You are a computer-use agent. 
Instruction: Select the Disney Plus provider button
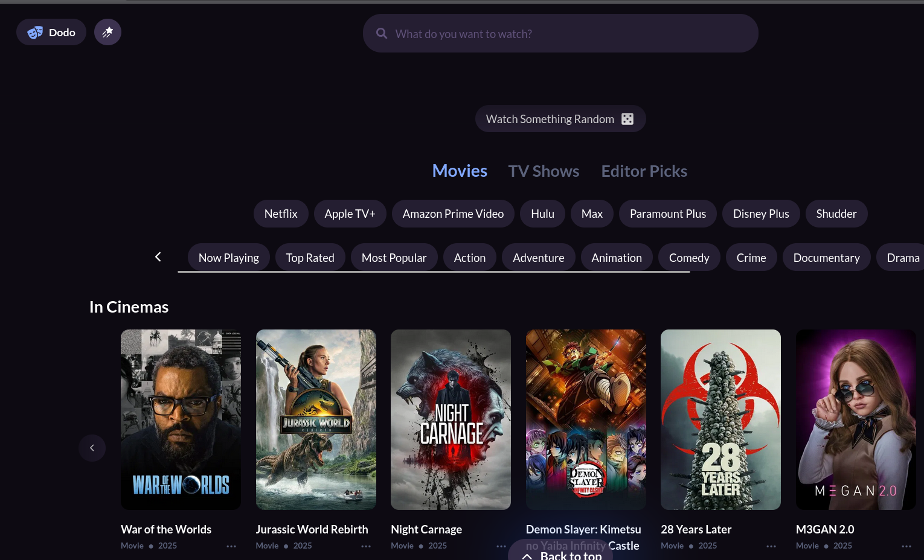point(760,214)
